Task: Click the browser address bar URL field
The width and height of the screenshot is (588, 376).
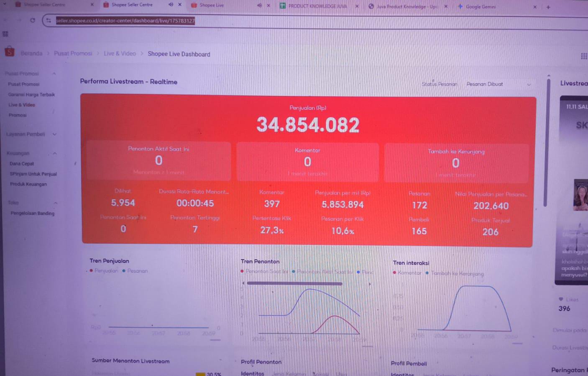Action: pyautogui.click(x=125, y=20)
